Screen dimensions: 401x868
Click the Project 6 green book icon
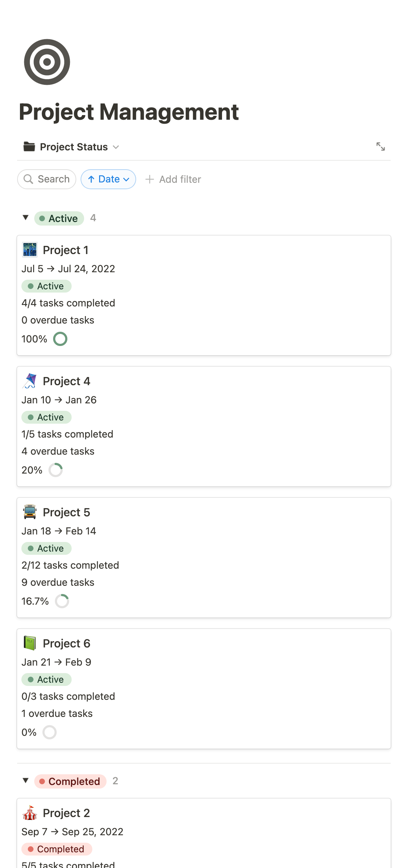click(x=30, y=643)
